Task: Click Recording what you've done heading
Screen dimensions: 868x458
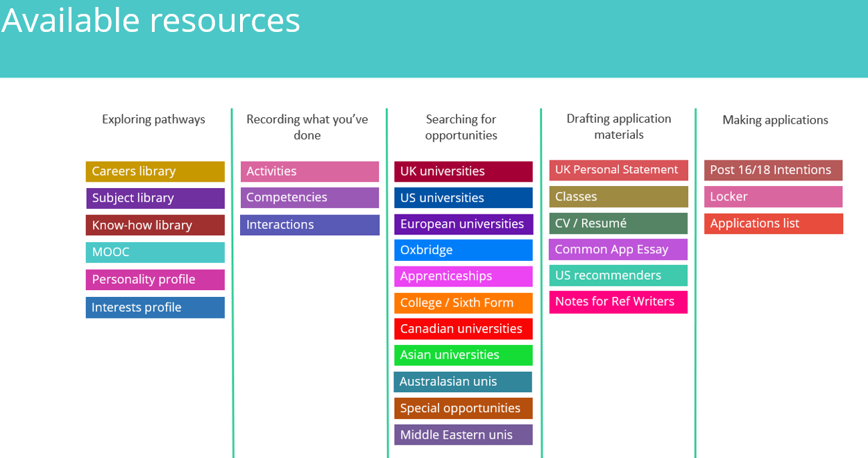Action: click(307, 127)
